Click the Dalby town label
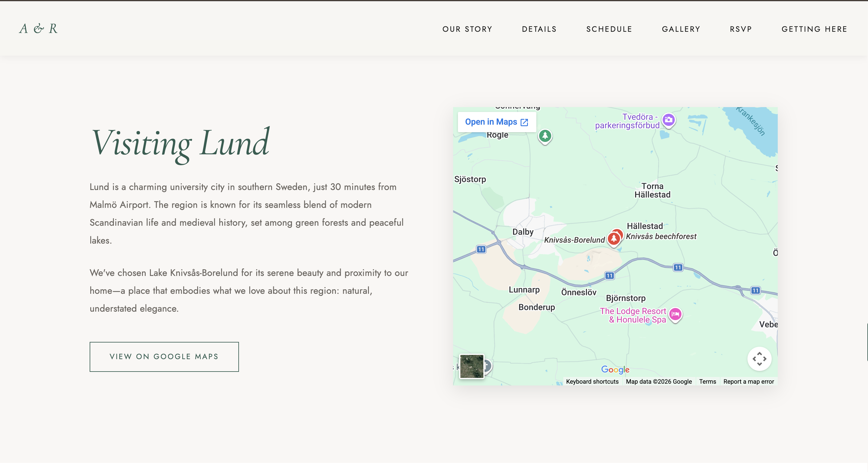 point(523,232)
